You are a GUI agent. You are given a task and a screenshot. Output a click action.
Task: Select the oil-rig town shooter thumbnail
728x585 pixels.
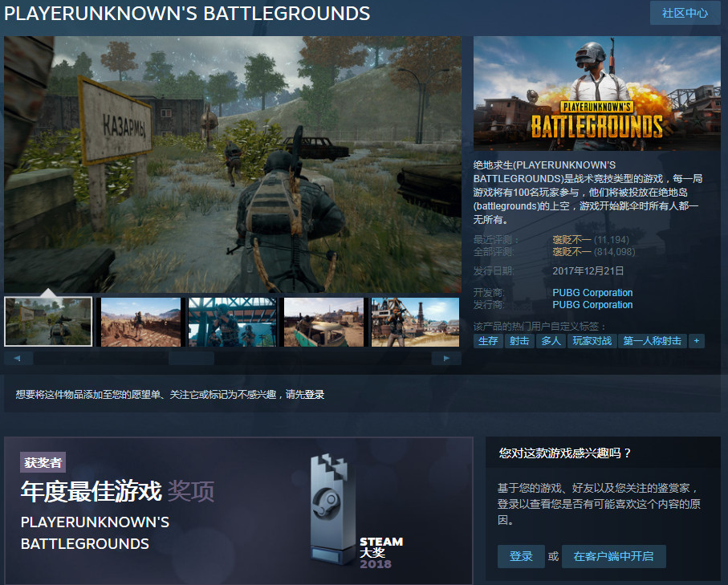(415, 322)
